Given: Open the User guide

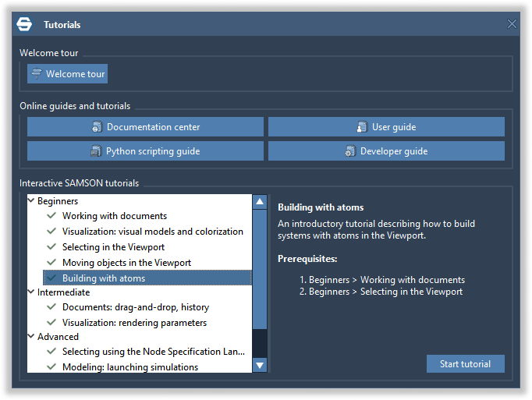Looking at the screenshot, I should 386,127.
